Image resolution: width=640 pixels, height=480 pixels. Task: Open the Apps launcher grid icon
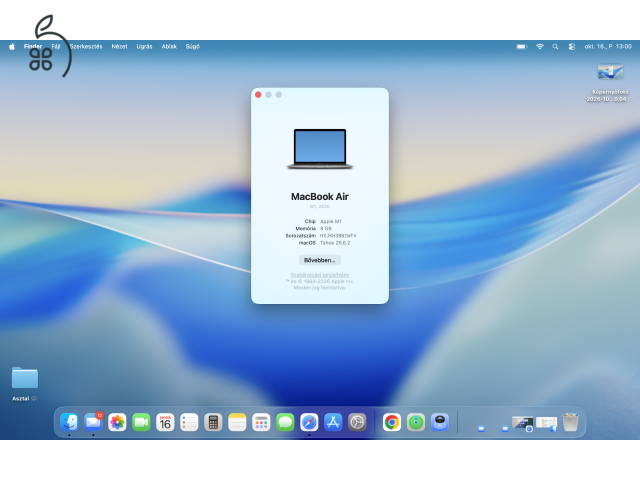(261, 422)
